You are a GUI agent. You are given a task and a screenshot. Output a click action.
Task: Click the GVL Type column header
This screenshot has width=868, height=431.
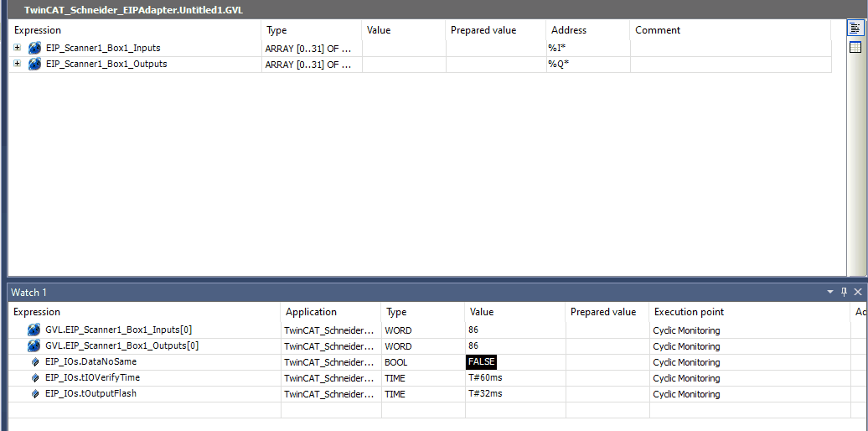[312, 30]
